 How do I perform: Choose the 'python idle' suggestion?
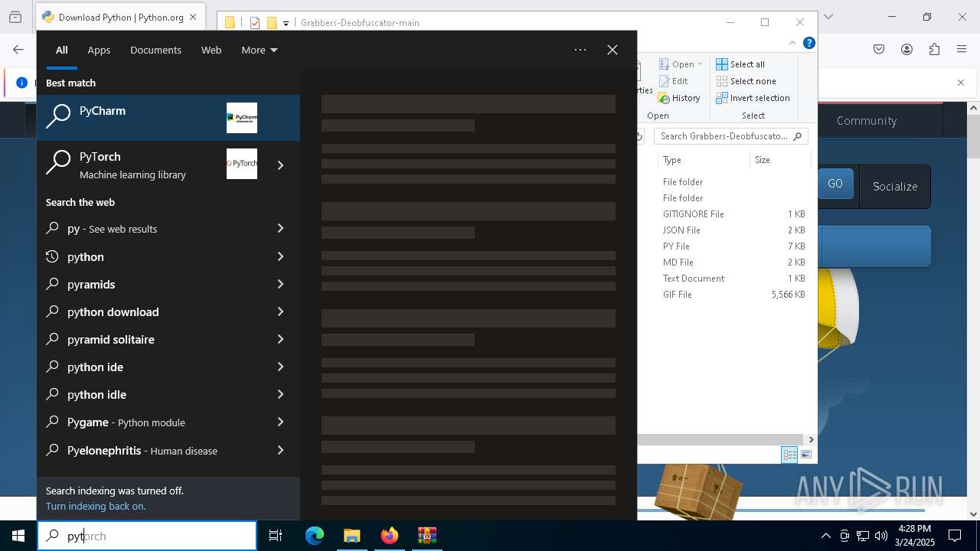click(149, 394)
